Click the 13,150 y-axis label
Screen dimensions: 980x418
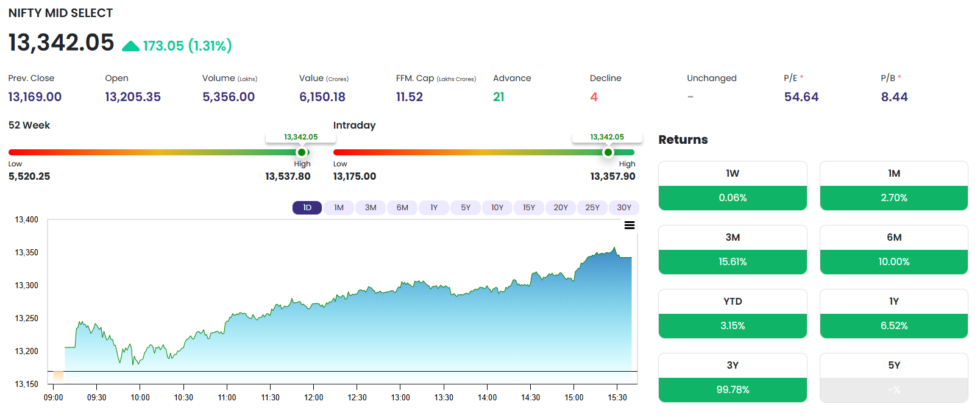click(26, 384)
